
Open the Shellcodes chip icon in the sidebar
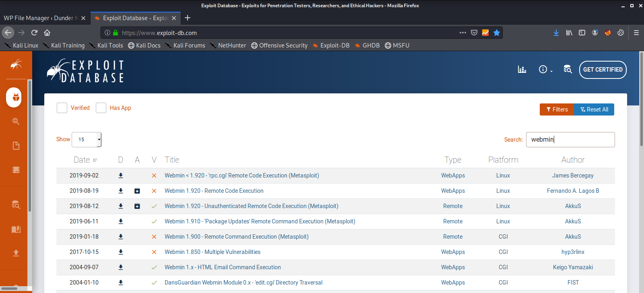tap(16, 170)
